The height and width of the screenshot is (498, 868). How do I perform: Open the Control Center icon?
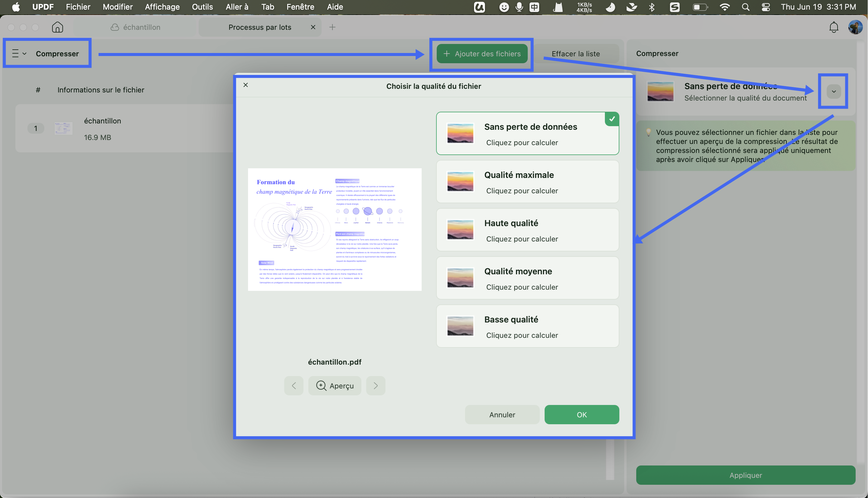(x=766, y=7)
